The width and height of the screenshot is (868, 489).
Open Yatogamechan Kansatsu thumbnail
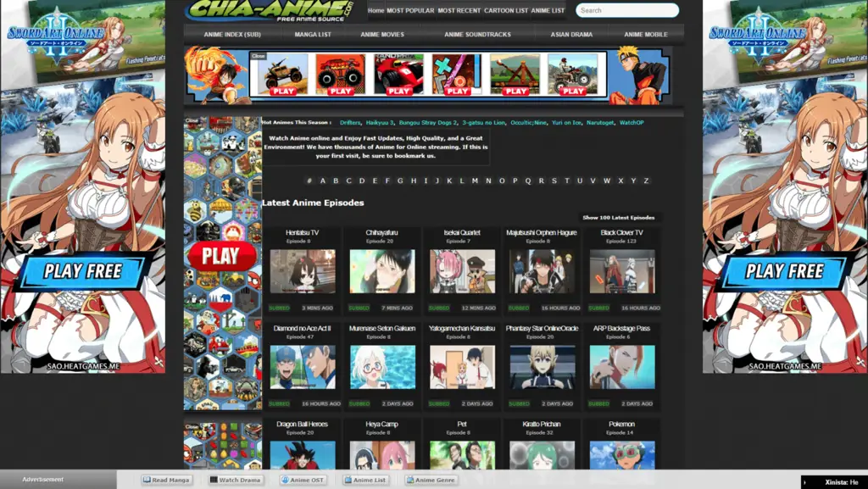tap(462, 367)
